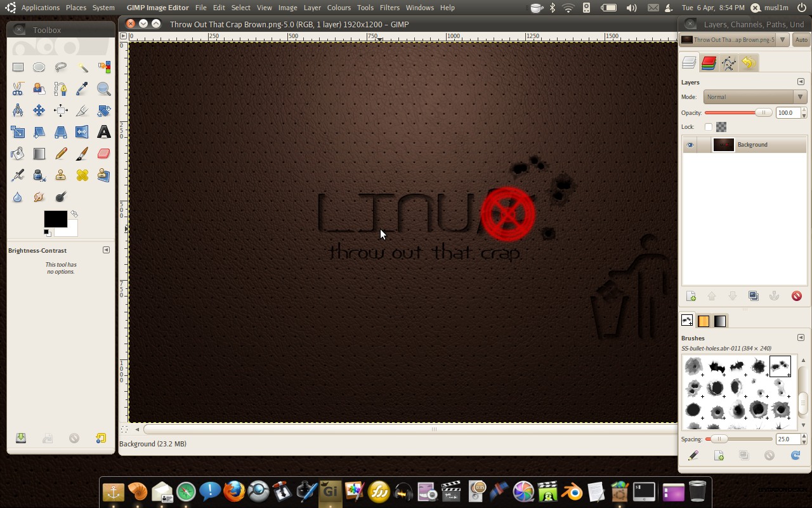Switch to the Channels tab
This screenshot has height=508, width=812.
click(709, 63)
